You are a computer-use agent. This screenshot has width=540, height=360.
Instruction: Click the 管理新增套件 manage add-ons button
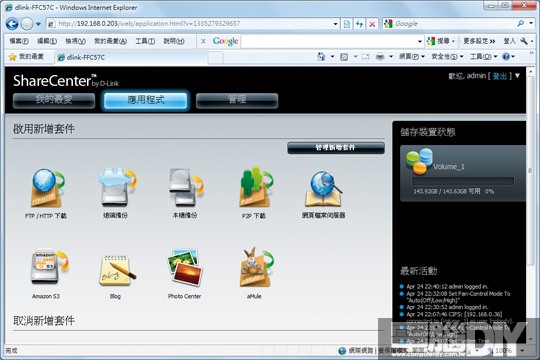pos(336,148)
